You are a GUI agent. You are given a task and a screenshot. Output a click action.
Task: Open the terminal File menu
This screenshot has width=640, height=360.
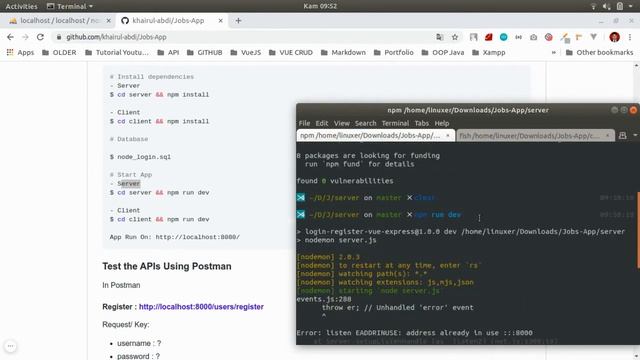click(x=304, y=123)
